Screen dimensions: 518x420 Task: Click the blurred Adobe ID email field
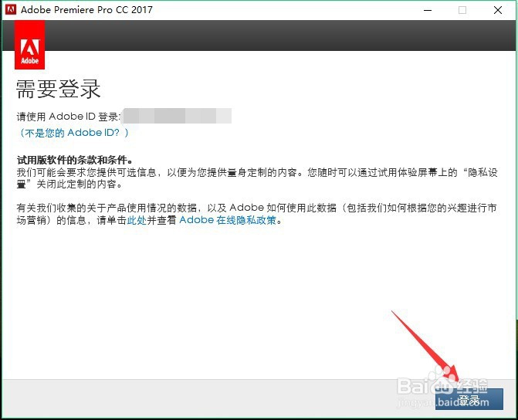(177, 116)
